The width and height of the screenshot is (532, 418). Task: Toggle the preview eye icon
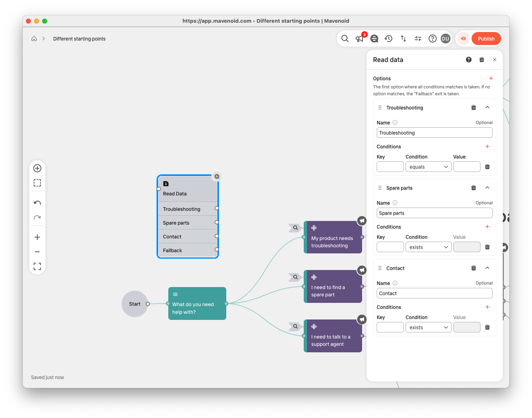point(463,39)
